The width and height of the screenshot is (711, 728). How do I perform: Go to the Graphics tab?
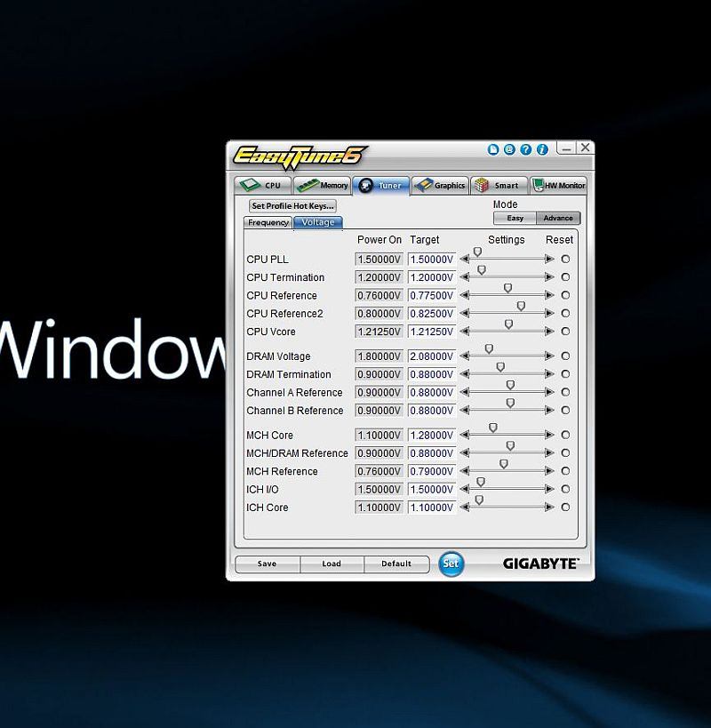point(440,185)
